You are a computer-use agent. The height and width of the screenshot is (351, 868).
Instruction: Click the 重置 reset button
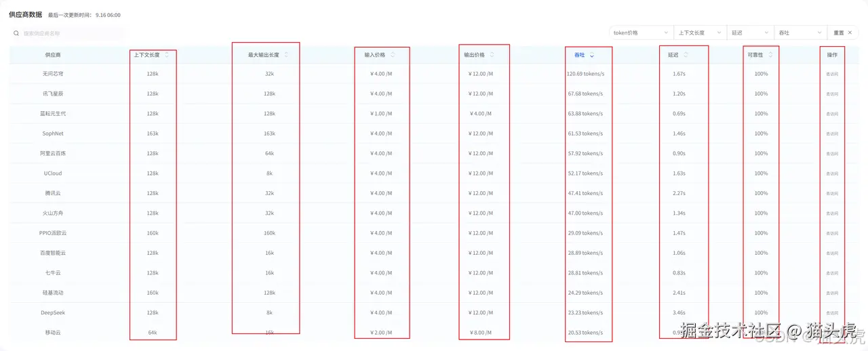click(x=843, y=33)
